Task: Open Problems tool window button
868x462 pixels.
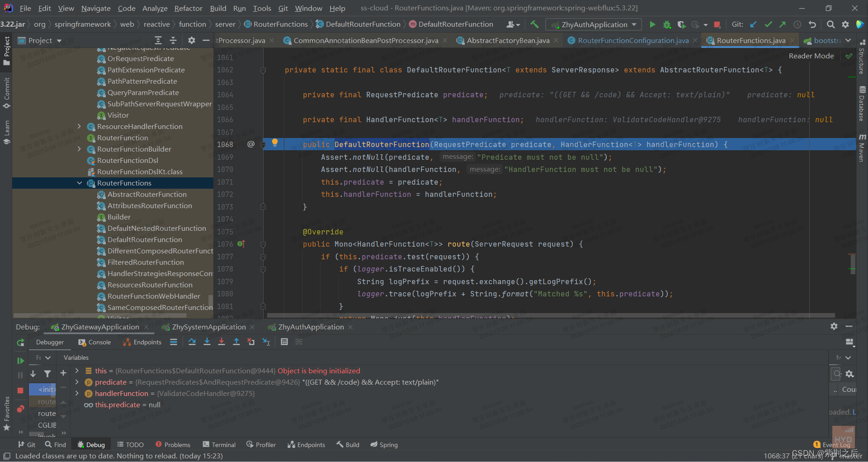Action: tap(173, 445)
